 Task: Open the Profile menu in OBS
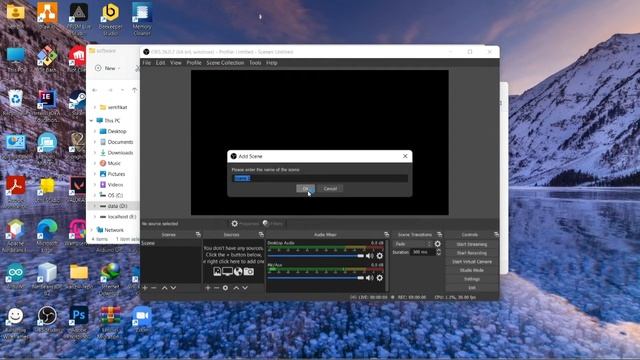coord(194,63)
